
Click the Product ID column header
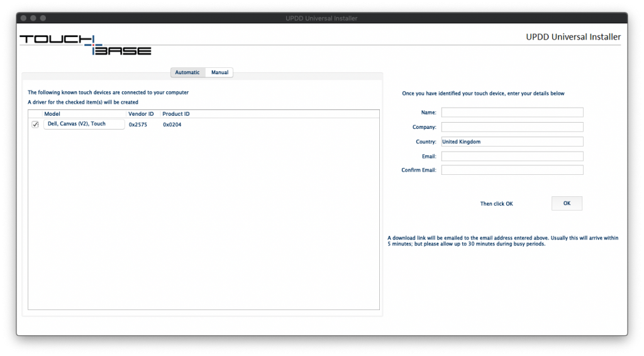point(176,114)
